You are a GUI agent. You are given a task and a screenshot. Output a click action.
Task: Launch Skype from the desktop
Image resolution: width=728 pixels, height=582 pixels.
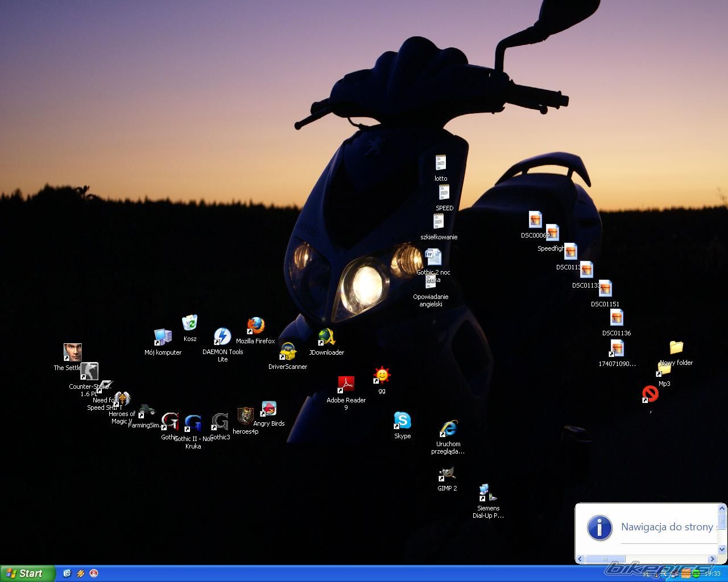click(x=402, y=421)
